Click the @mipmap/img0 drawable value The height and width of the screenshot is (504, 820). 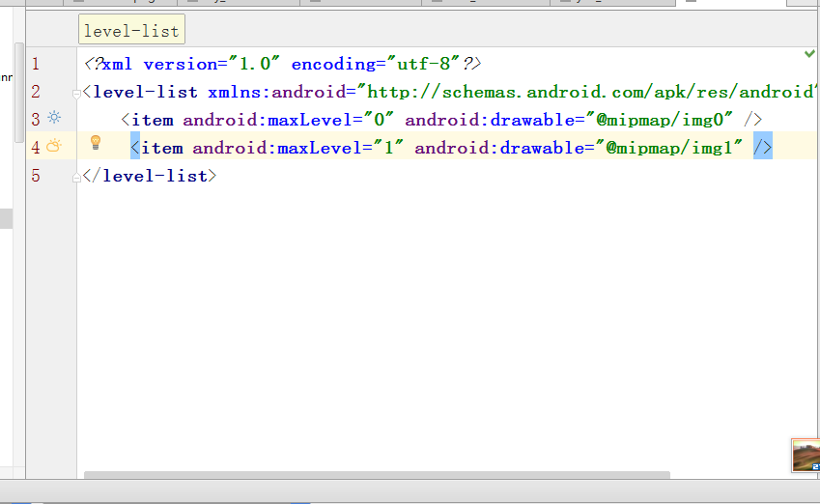pos(659,120)
